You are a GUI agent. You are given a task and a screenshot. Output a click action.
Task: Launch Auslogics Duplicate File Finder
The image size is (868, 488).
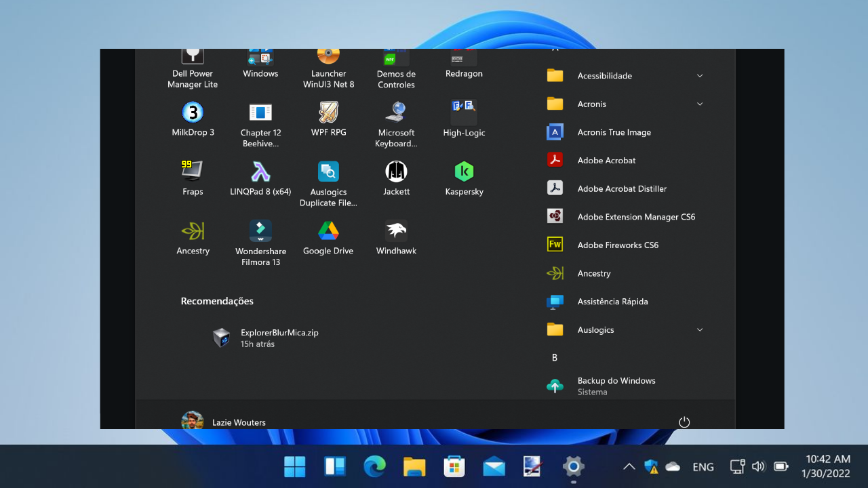click(x=328, y=184)
